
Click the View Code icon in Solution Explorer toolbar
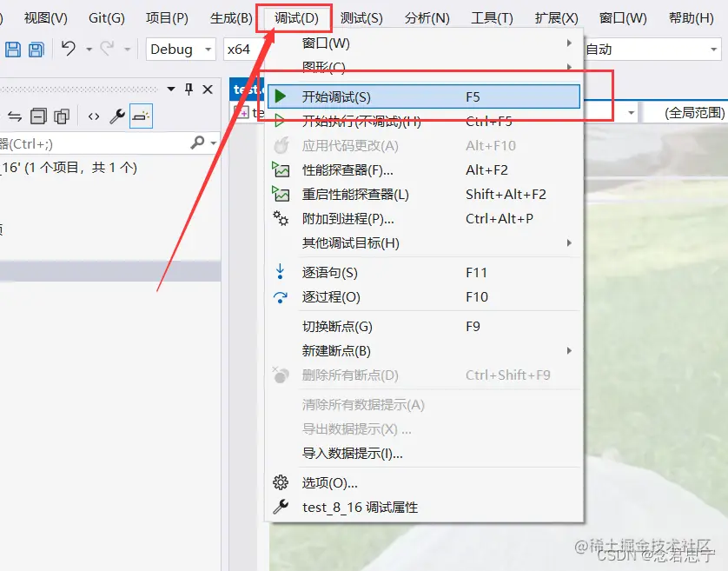(92, 114)
